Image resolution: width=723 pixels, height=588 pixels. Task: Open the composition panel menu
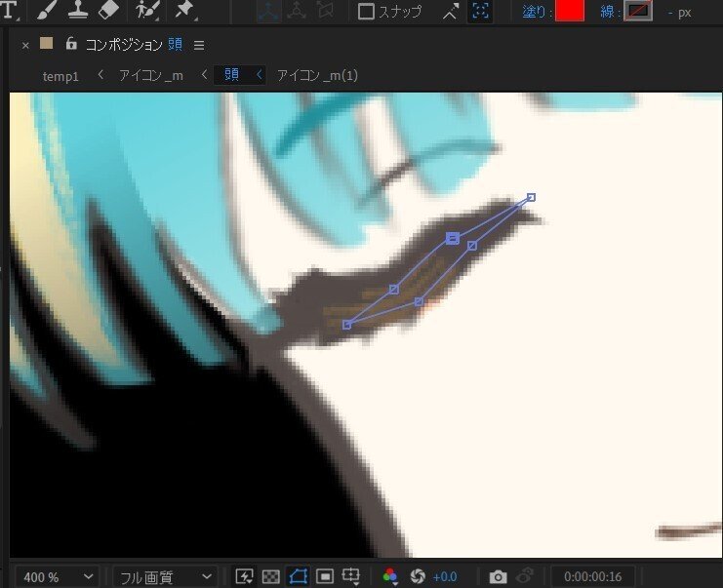pos(199,45)
